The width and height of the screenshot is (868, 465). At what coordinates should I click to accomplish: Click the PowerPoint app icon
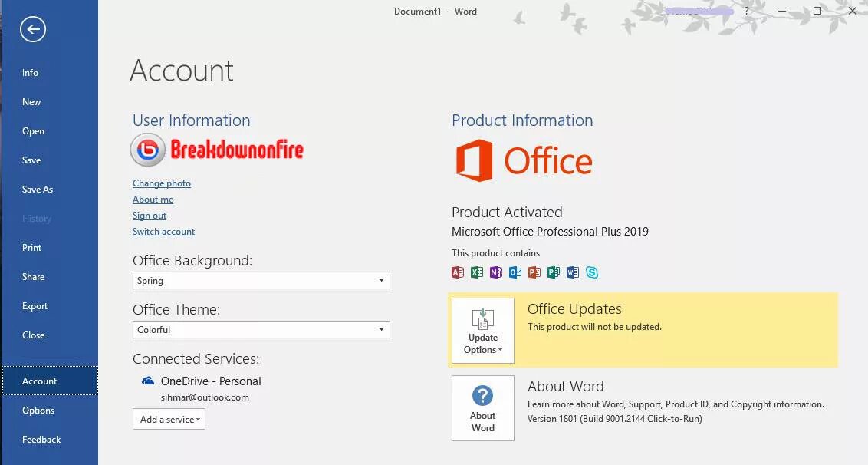[x=534, y=272]
